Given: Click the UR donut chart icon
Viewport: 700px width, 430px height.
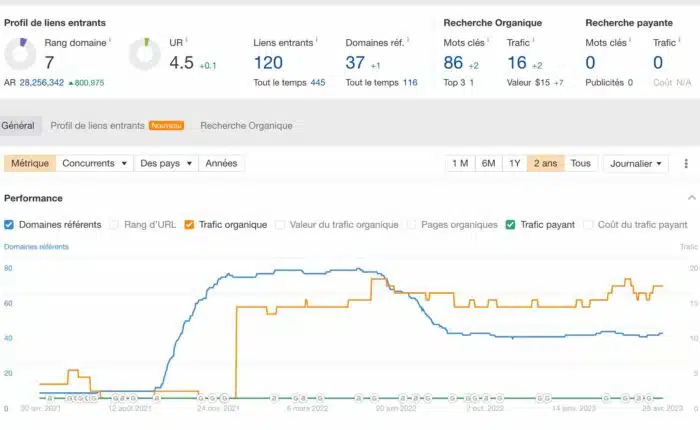Looking at the screenshot, I should click(x=147, y=55).
